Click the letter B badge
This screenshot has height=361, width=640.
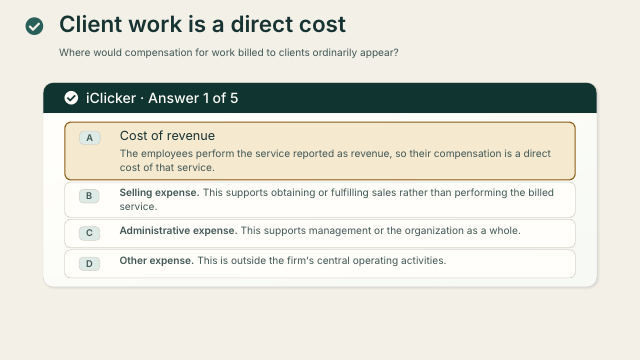point(89,196)
